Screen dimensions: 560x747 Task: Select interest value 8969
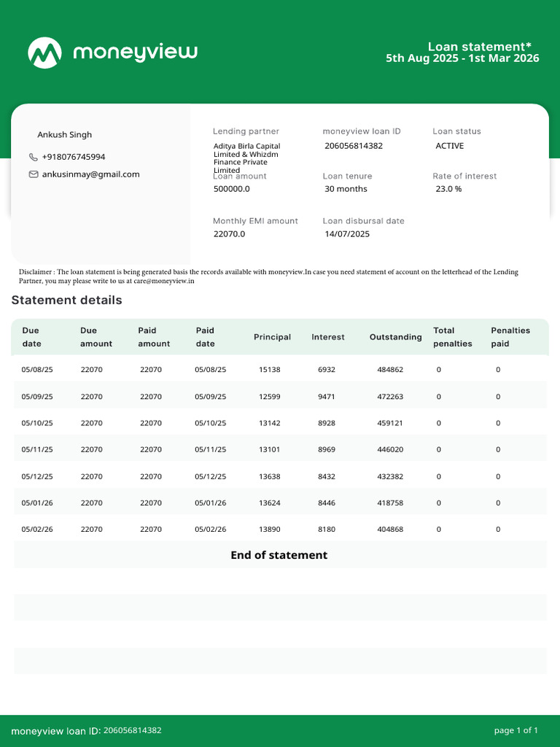(x=327, y=449)
